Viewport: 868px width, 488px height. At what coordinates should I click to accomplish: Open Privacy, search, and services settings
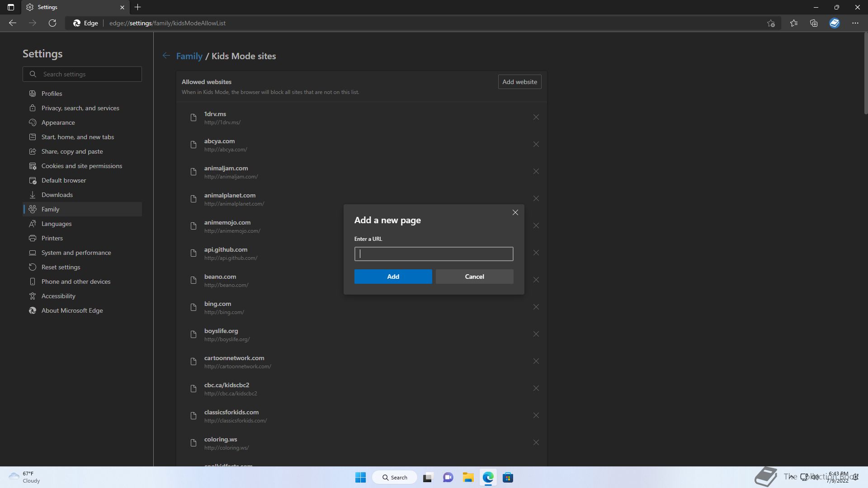82,108
